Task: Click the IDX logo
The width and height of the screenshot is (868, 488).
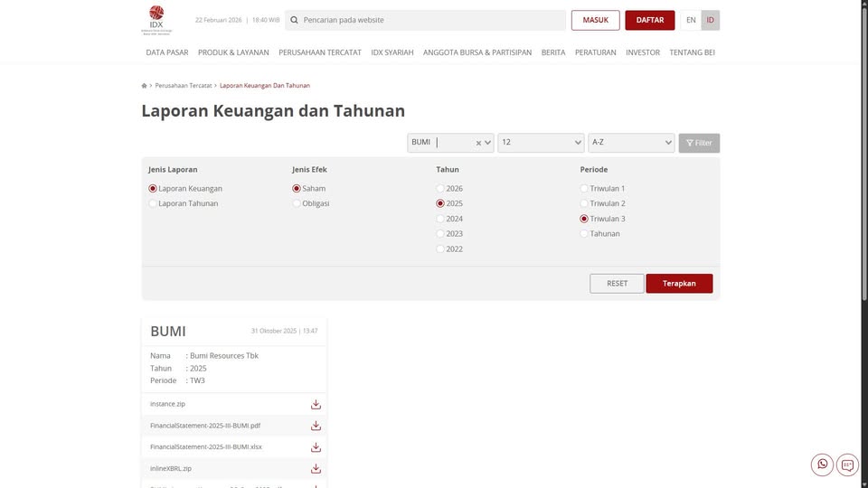Action: pyautogui.click(x=158, y=20)
